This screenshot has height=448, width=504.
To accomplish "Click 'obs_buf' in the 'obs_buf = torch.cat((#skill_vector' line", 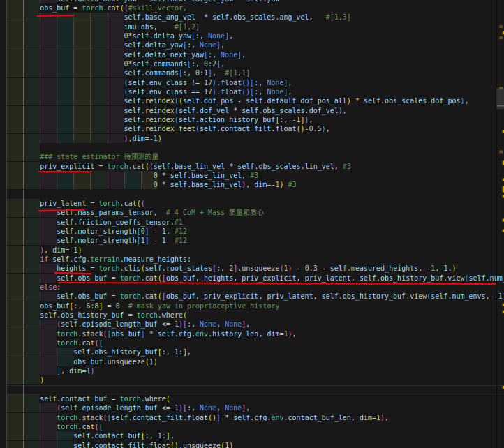I will click(x=54, y=8).
